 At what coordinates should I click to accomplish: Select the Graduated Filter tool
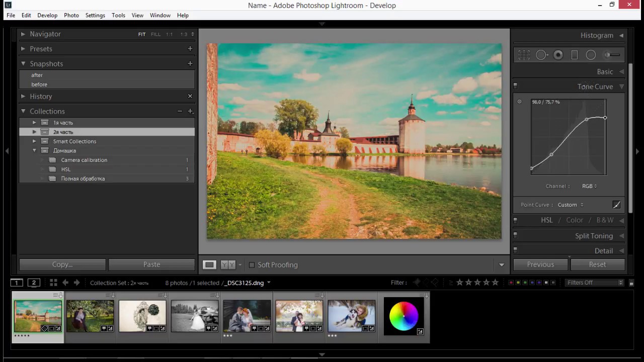pos(575,55)
